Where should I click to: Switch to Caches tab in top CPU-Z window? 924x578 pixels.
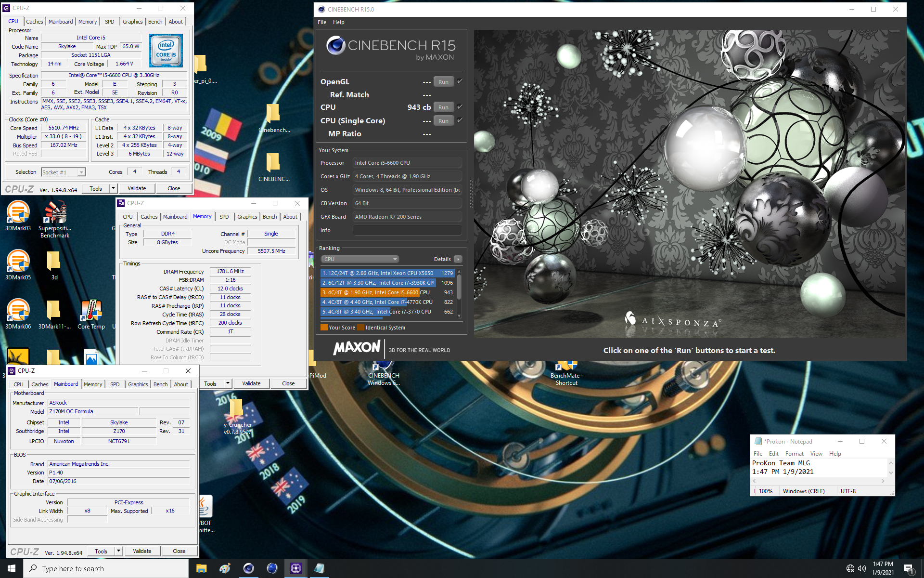(x=34, y=22)
